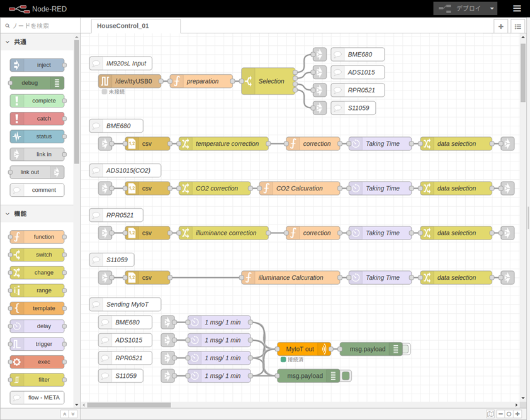This screenshot has height=420, width=530.
Task: Click the zoom out icon on canvas footer
Action: (500, 414)
